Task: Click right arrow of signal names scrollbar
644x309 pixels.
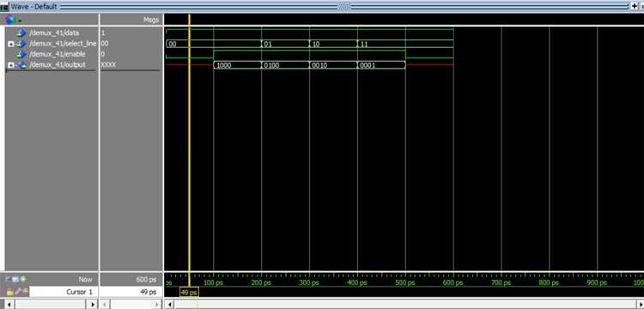Action: coord(94,304)
